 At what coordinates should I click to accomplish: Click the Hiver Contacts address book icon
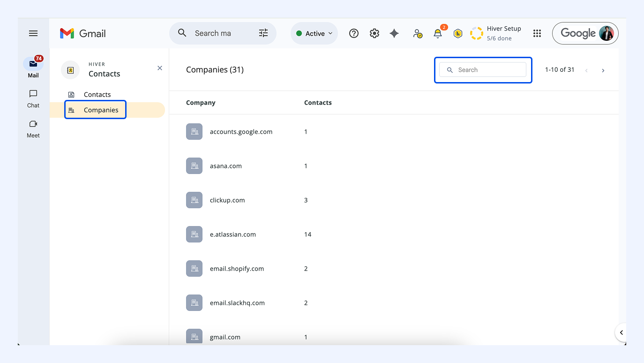(x=70, y=70)
